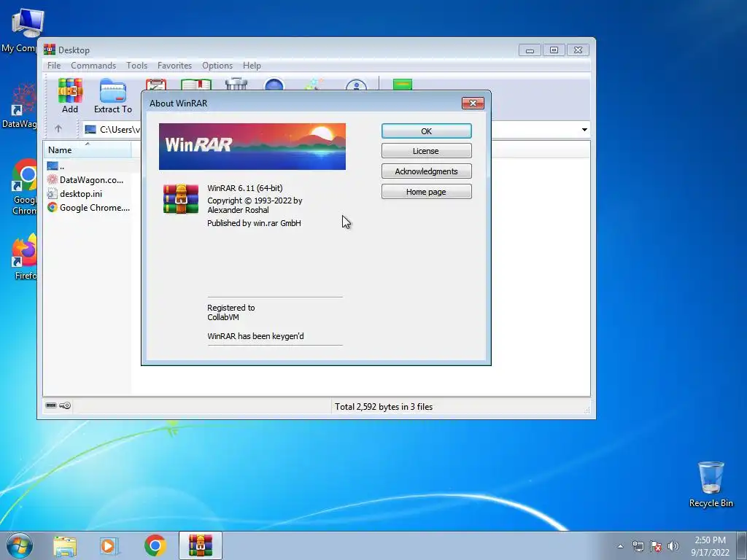Click the Home page button
Image resolution: width=747 pixels, height=560 pixels.
pyautogui.click(x=426, y=192)
